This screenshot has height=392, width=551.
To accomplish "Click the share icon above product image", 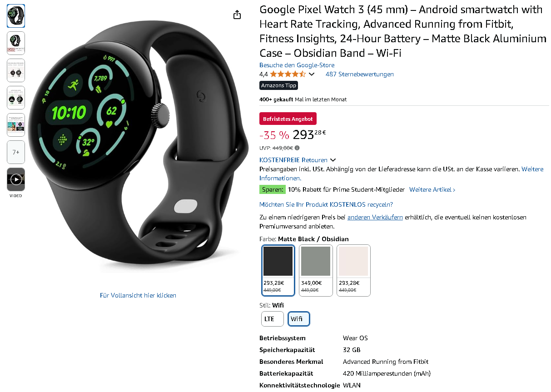I will pos(237,15).
